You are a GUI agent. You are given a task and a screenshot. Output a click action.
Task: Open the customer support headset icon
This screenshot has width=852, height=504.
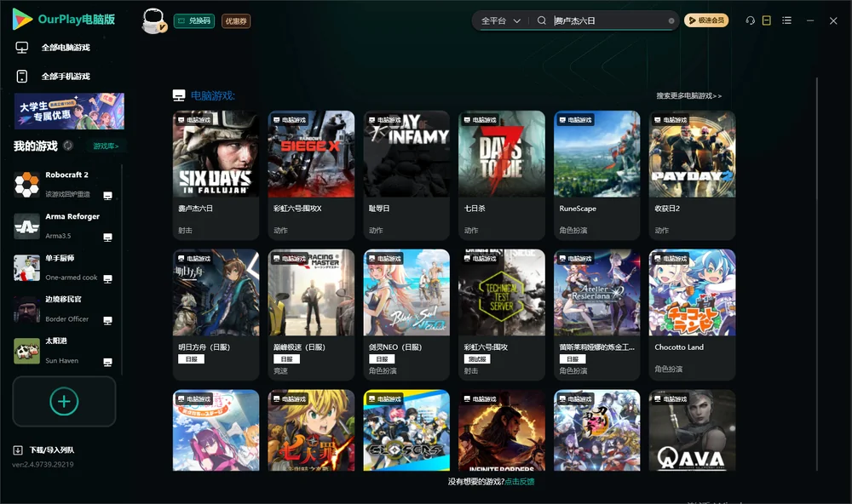click(x=750, y=20)
